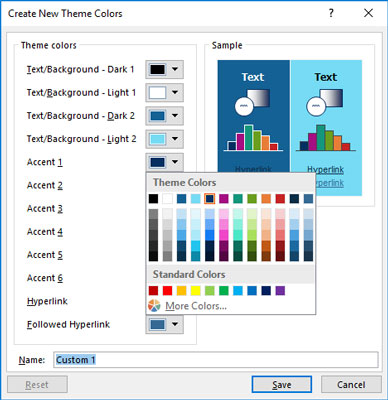The height and width of the screenshot is (400, 388).
Task: Pick the magenta theme color swatch
Action: coord(224,199)
